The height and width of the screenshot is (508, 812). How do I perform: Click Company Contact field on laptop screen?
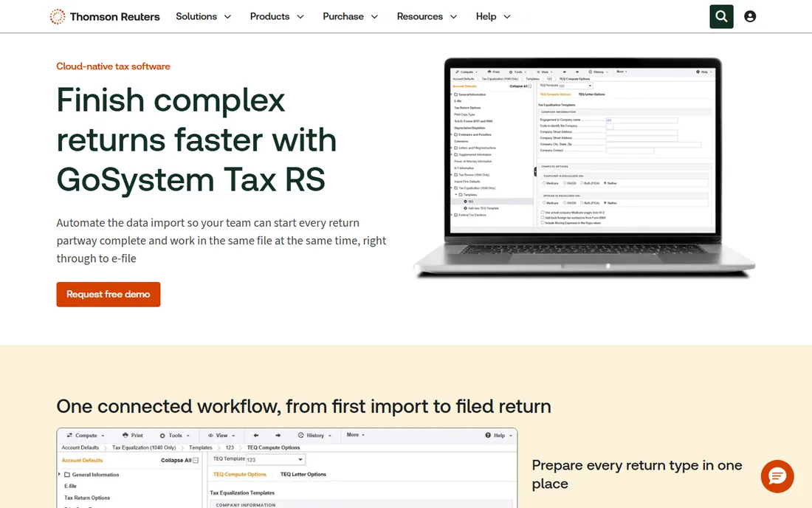pyautogui.click(x=630, y=151)
